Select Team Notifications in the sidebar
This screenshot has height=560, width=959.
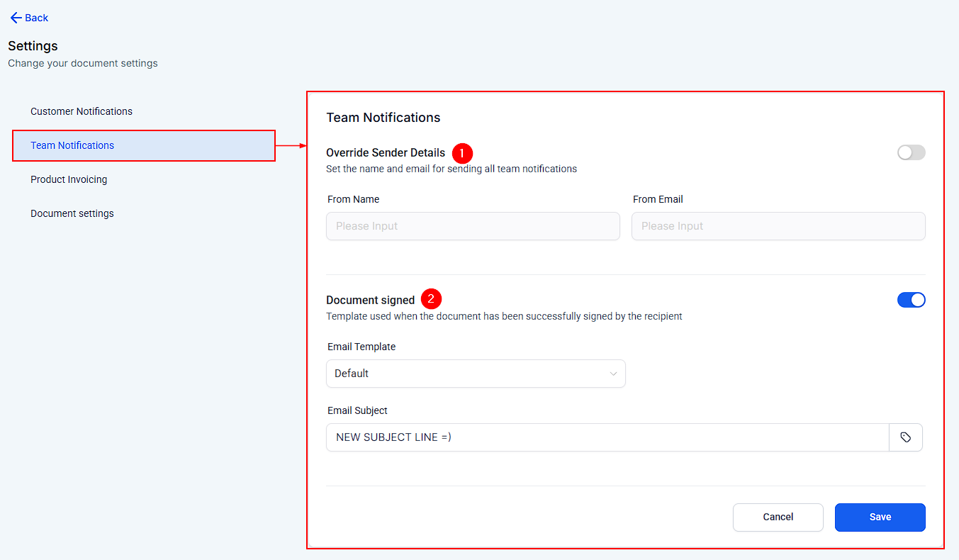(72, 145)
